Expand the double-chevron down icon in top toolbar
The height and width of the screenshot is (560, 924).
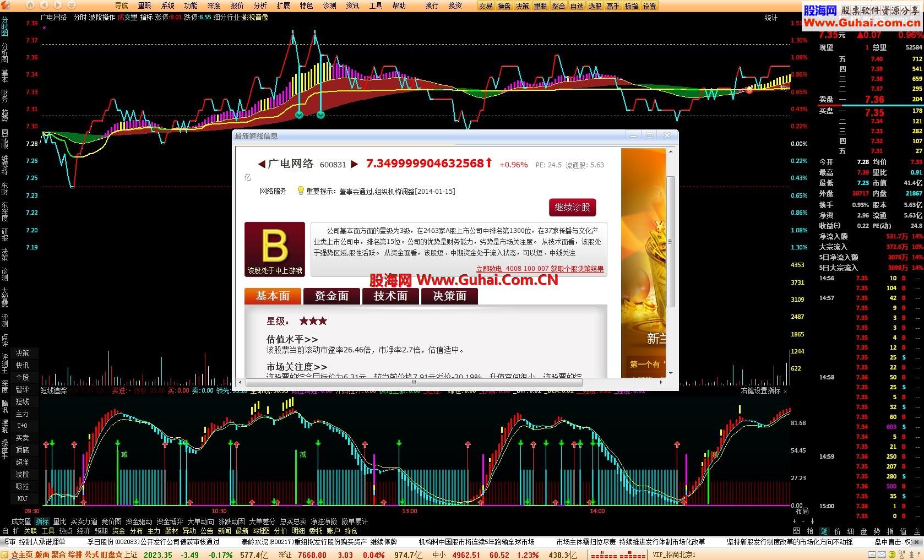tap(72, 5)
